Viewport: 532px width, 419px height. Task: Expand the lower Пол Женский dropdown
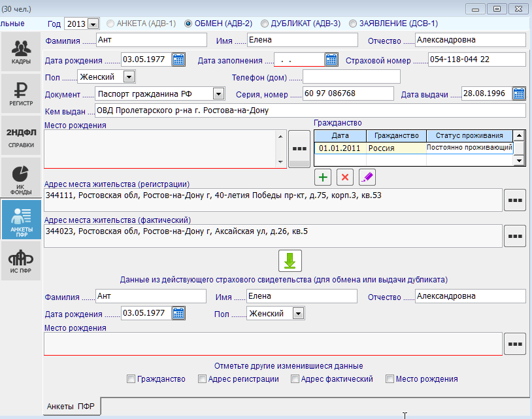298,314
